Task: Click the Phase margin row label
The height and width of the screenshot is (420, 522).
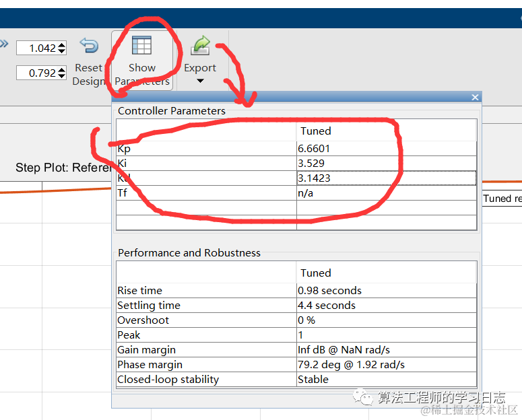Action: (x=150, y=365)
